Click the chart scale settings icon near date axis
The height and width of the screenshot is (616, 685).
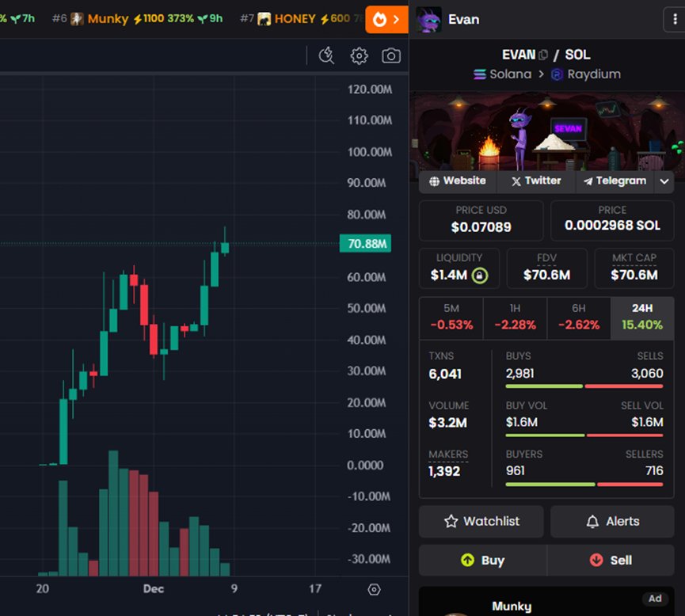(x=374, y=589)
